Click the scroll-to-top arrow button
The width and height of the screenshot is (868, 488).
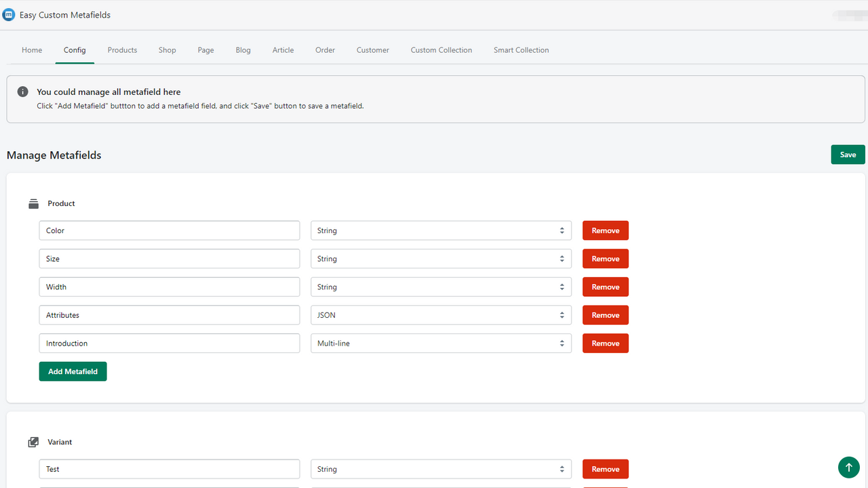848,467
